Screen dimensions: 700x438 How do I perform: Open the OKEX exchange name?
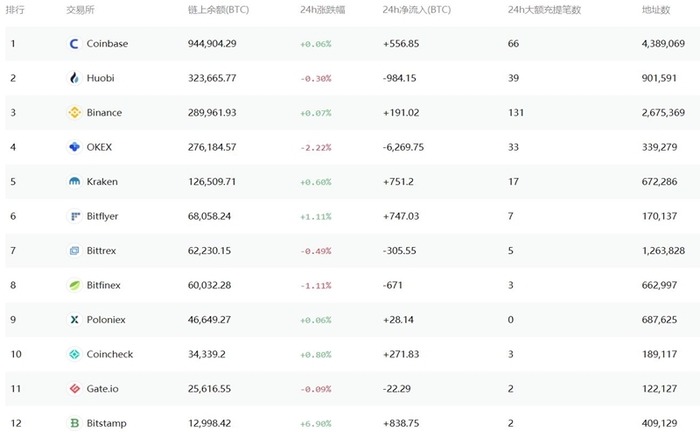pyautogui.click(x=99, y=147)
